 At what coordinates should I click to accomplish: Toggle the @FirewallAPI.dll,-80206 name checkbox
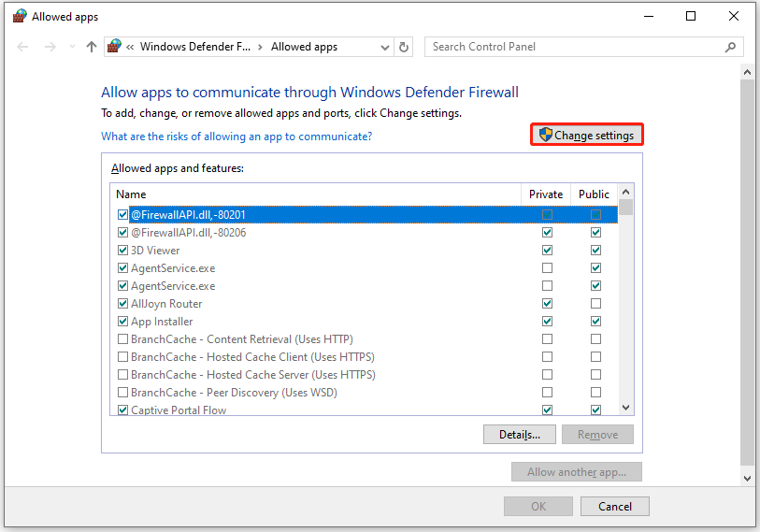click(x=122, y=232)
